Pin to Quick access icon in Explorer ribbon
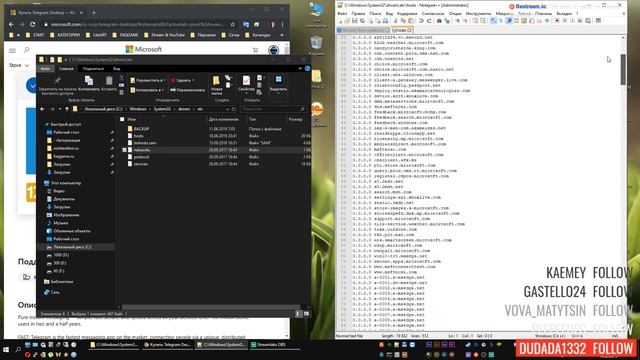 (x=57, y=81)
